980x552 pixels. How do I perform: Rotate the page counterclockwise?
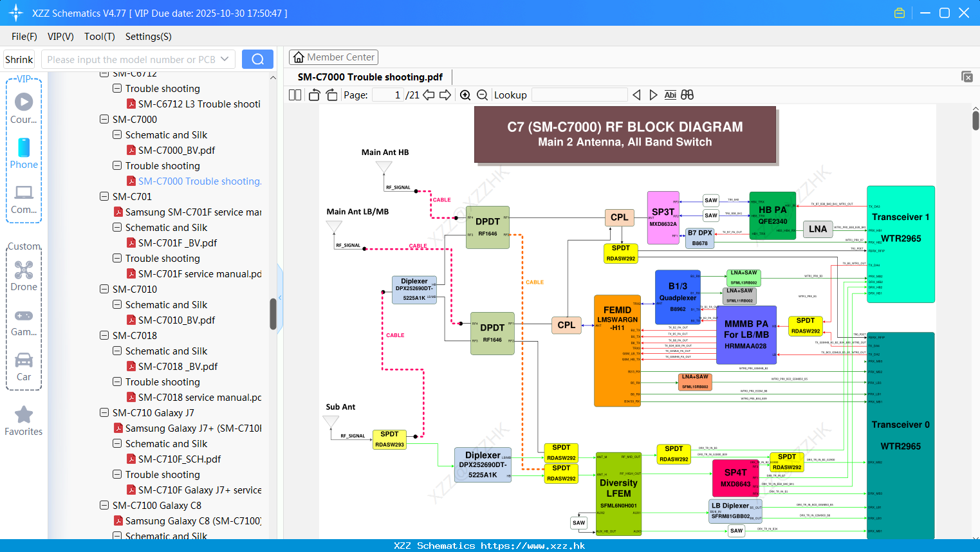tap(314, 95)
